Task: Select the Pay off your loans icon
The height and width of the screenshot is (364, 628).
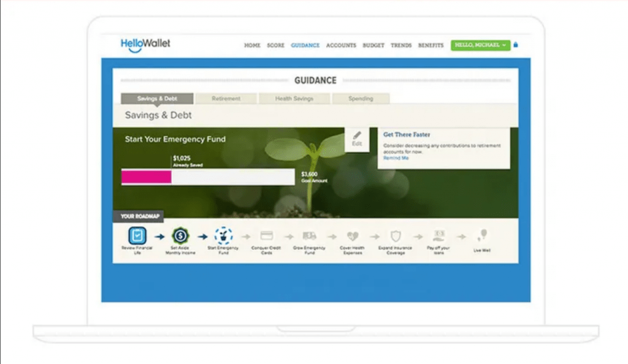Action: point(439,235)
